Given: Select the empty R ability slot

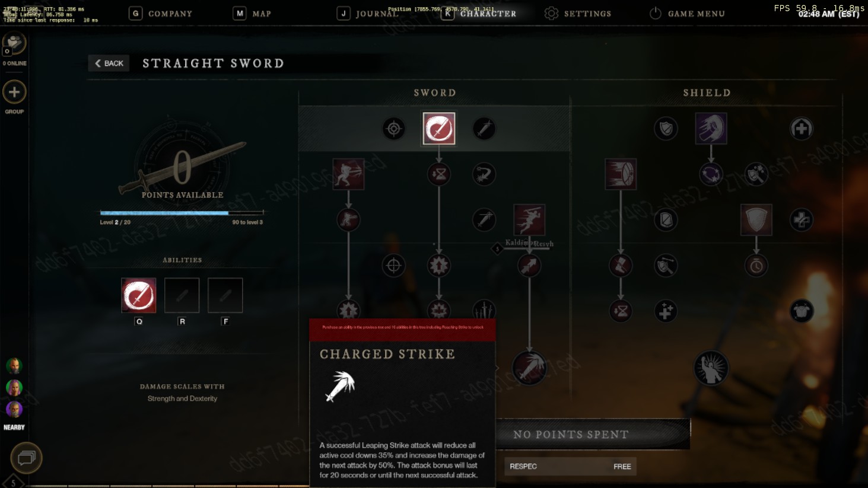Looking at the screenshot, I should pos(182,295).
